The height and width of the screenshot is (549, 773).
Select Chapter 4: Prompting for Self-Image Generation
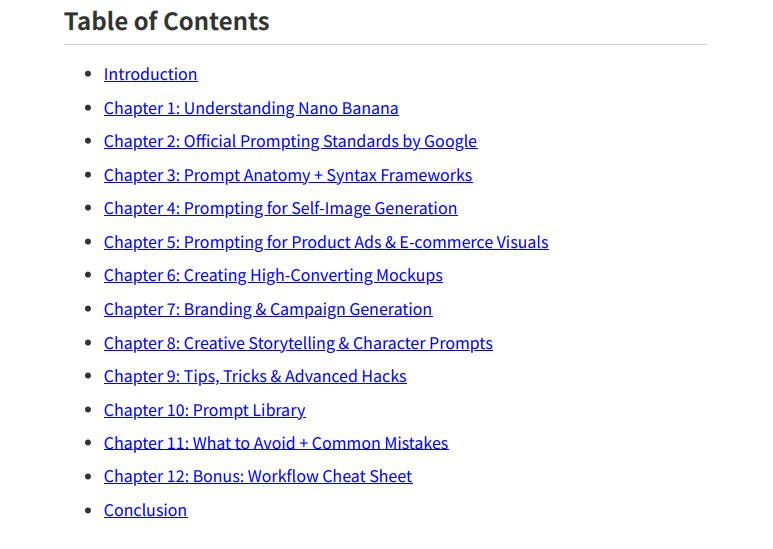point(281,208)
